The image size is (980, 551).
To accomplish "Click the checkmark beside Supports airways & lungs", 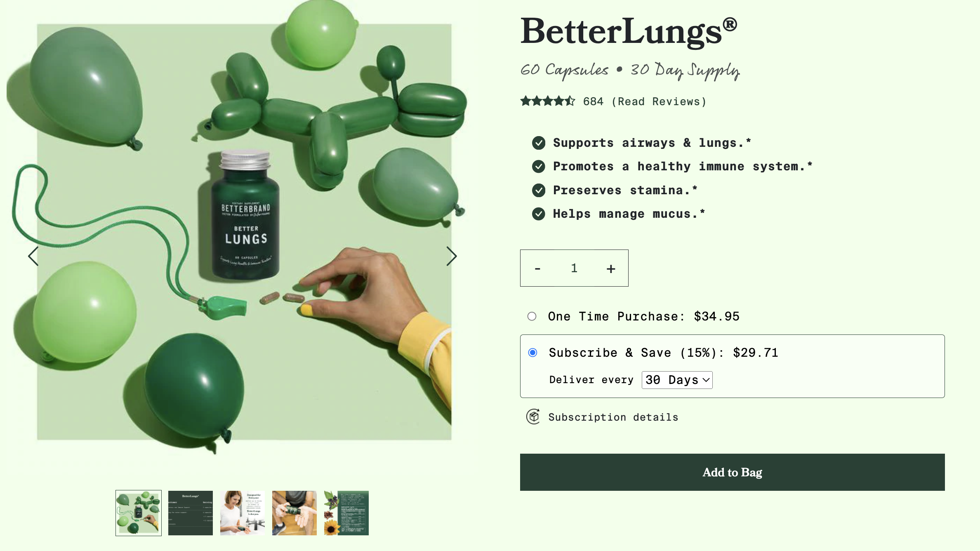I will (x=539, y=143).
